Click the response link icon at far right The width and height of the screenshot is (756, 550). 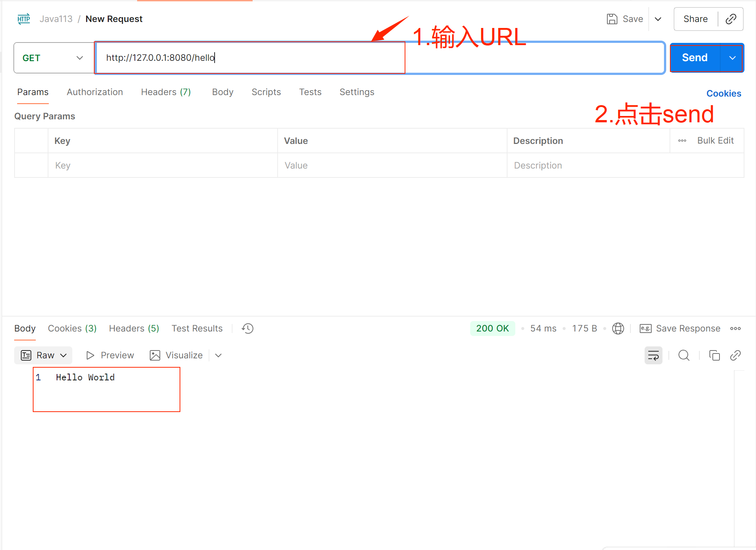pyautogui.click(x=735, y=355)
